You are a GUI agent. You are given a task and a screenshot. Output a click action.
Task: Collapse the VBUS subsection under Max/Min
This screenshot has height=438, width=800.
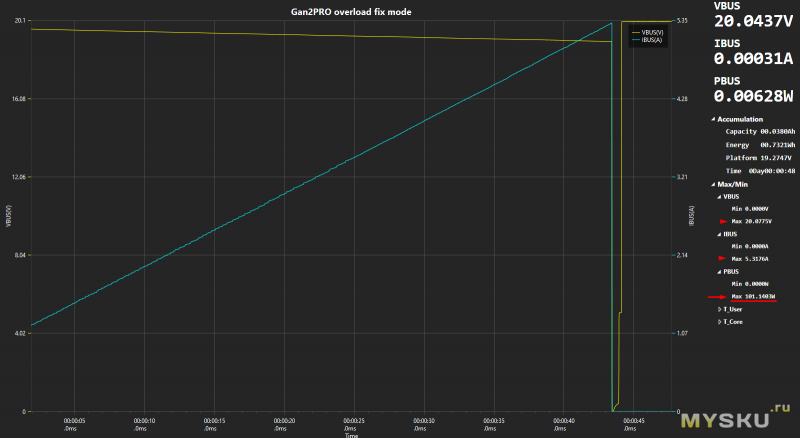[719, 197]
